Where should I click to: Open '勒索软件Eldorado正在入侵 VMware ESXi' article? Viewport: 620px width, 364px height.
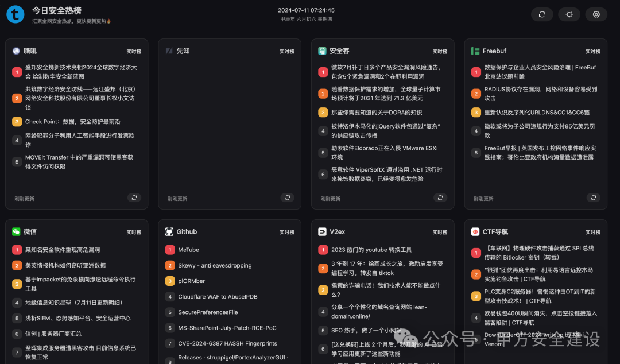[x=384, y=153]
